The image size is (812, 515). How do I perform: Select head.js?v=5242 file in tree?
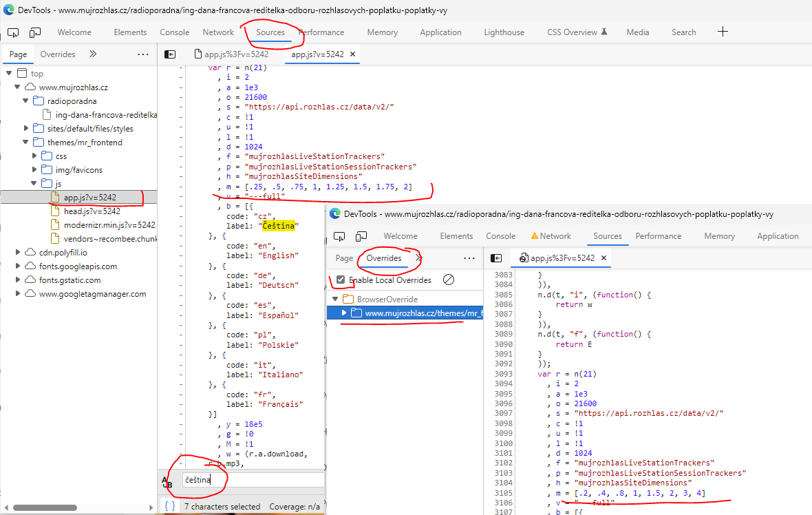pyautogui.click(x=92, y=211)
